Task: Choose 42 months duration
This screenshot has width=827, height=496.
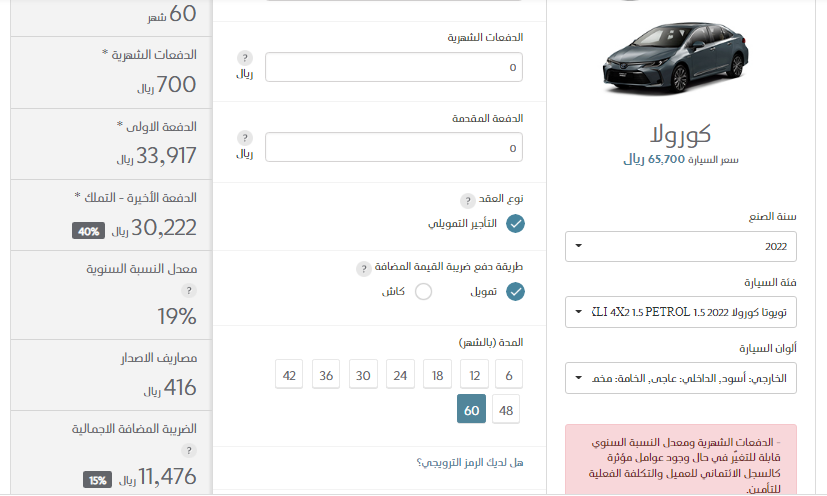Action: click(289, 375)
